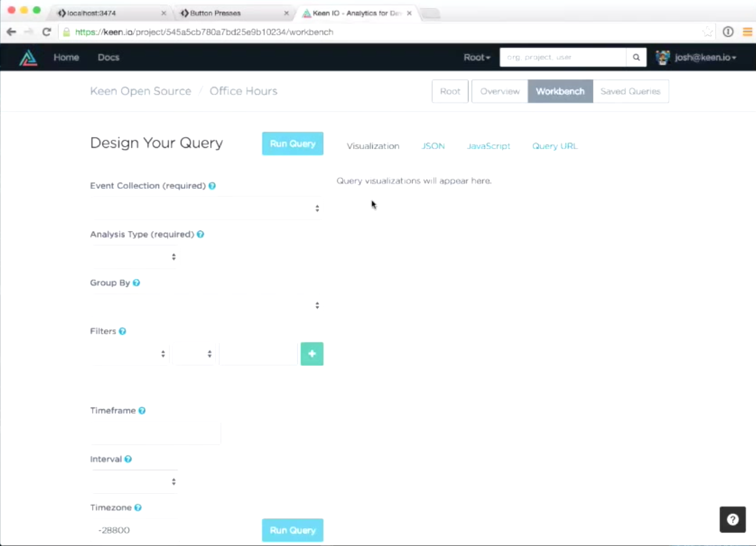Open Analysis Type dropdown

(x=134, y=257)
